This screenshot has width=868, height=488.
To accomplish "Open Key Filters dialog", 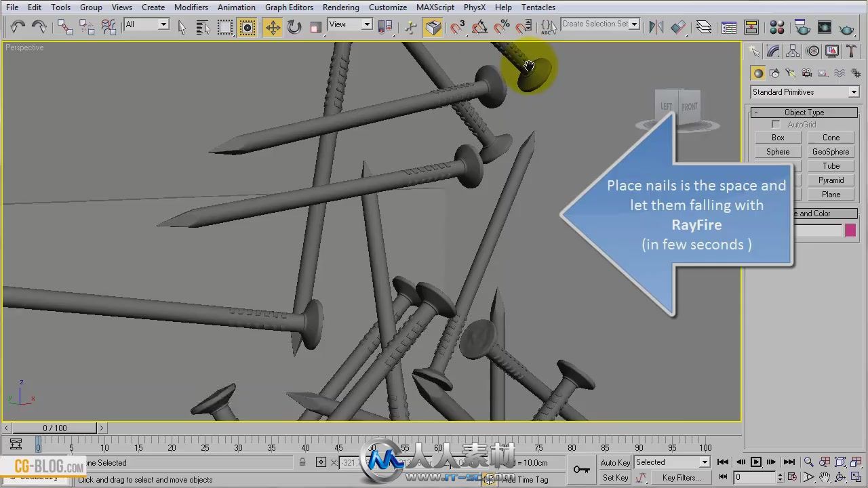I will point(681,478).
